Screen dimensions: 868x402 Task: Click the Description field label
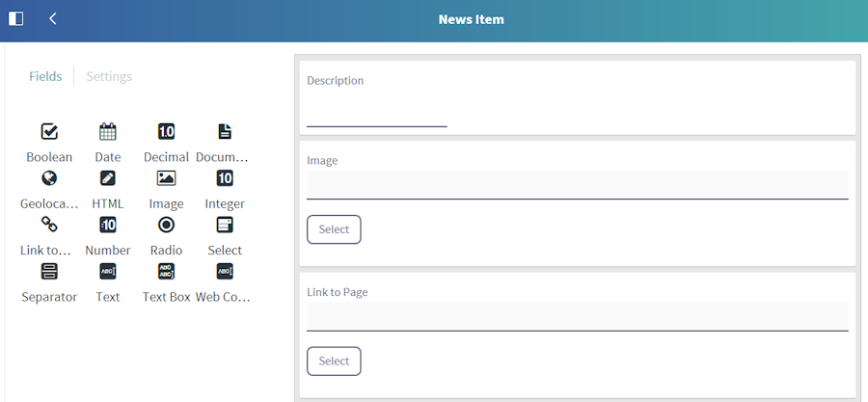pyautogui.click(x=336, y=80)
